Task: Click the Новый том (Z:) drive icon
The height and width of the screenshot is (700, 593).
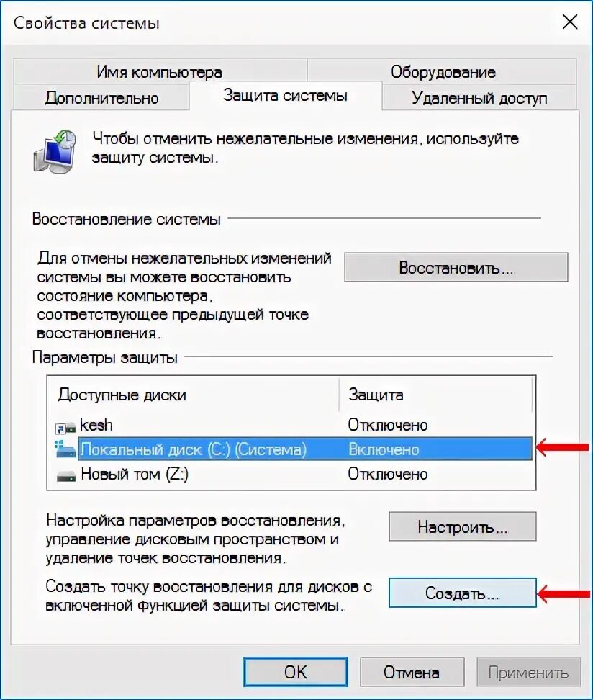Action: coord(66,476)
